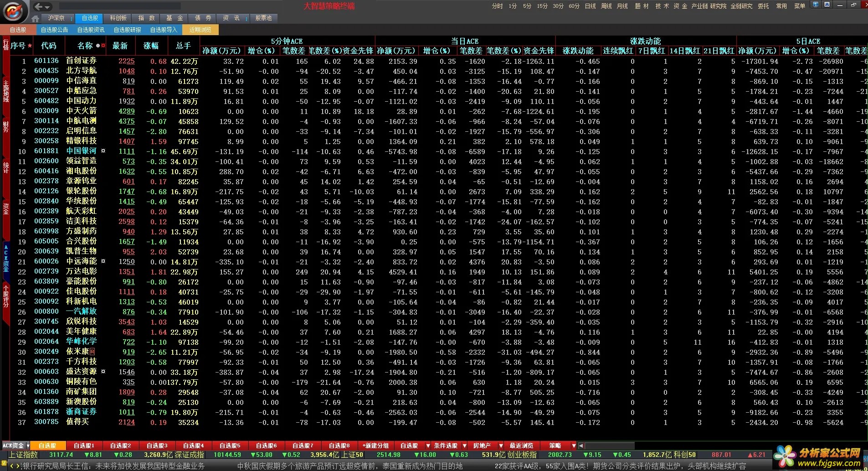Click stock code 300785
This screenshot has width=868, height=471.
pos(46,422)
